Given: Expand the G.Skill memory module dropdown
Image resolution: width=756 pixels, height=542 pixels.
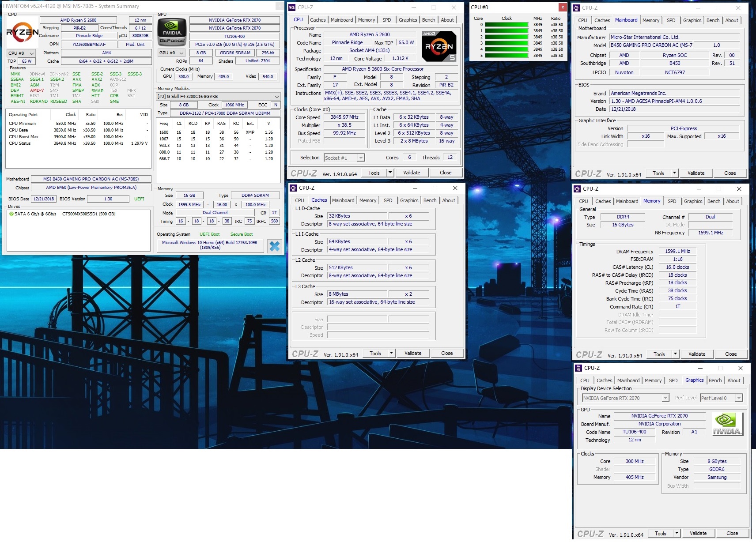Looking at the screenshot, I should click(219, 97).
